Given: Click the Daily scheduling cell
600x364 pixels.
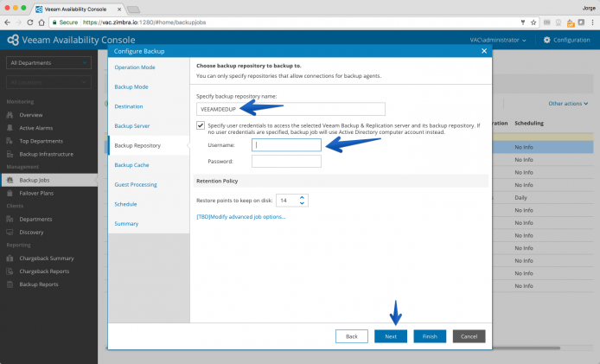Looking at the screenshot, I should (520, 197).
